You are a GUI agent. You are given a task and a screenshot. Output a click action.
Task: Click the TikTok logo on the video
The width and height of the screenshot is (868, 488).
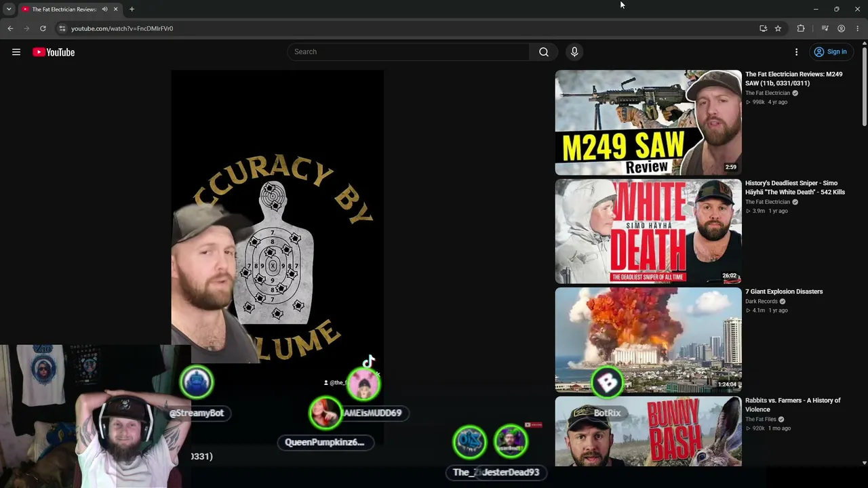click(x=368, y=361)
